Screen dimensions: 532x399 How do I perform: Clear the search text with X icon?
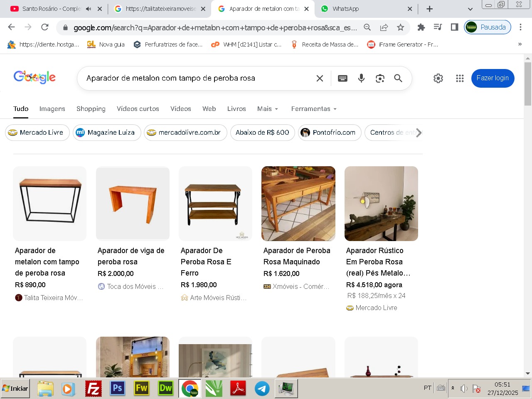[x=320, y=78]
